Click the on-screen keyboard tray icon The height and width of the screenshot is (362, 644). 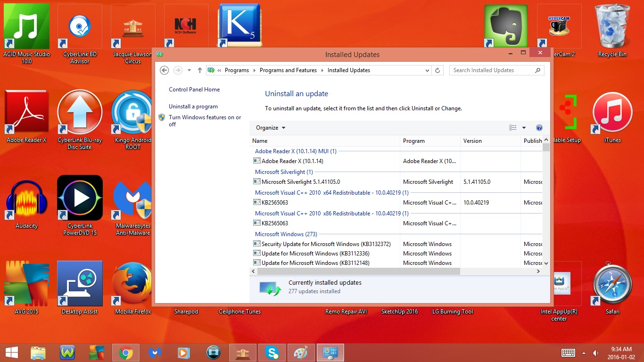click(568, 353)
